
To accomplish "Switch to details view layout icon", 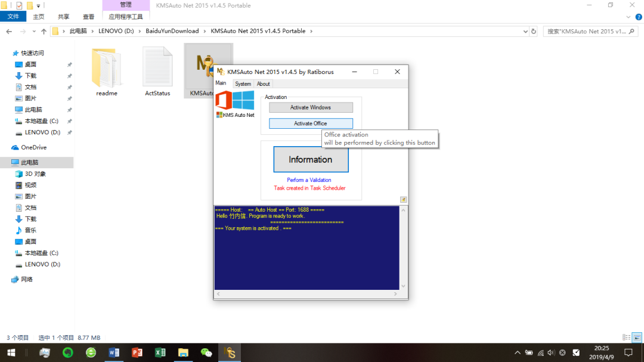I will click(626, 338).
